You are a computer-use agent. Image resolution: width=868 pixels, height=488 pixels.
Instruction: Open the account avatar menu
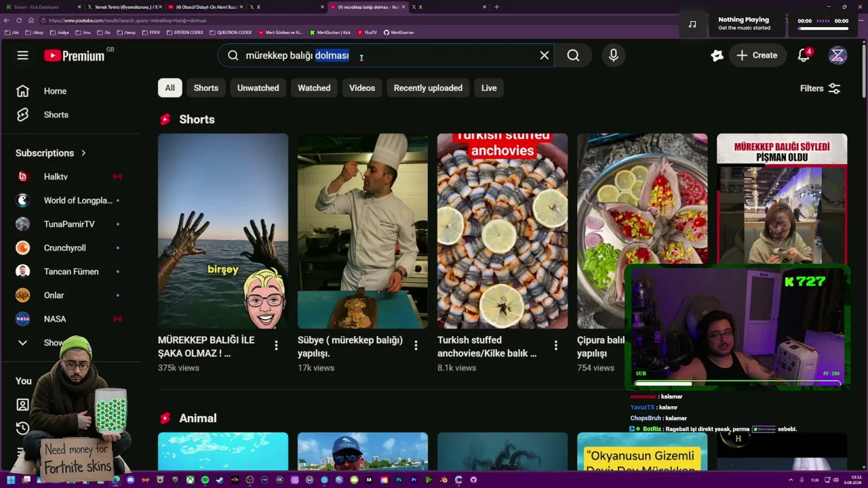point(837,56)
